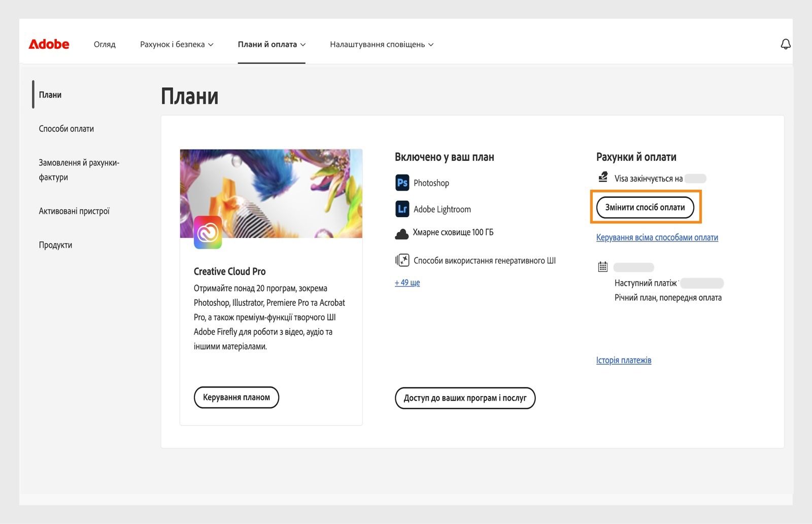Click the Adobe Lightroom icon
Viewport: 812px width, 524px height.
(x=402, y=209)
